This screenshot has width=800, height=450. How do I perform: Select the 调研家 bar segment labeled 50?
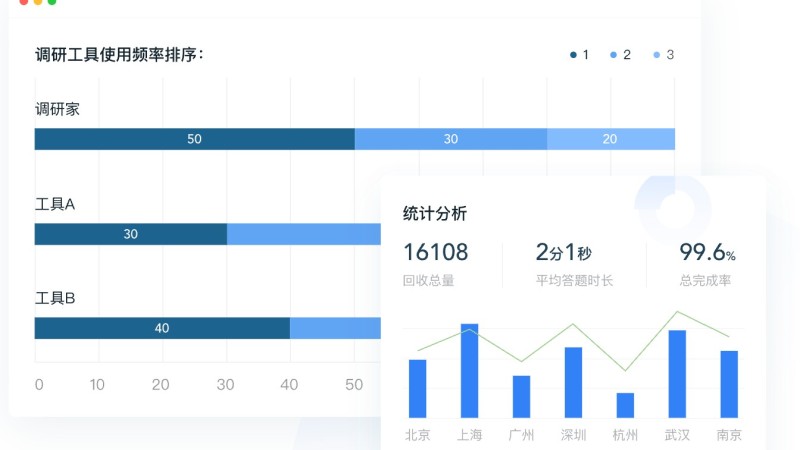point(194,139)
